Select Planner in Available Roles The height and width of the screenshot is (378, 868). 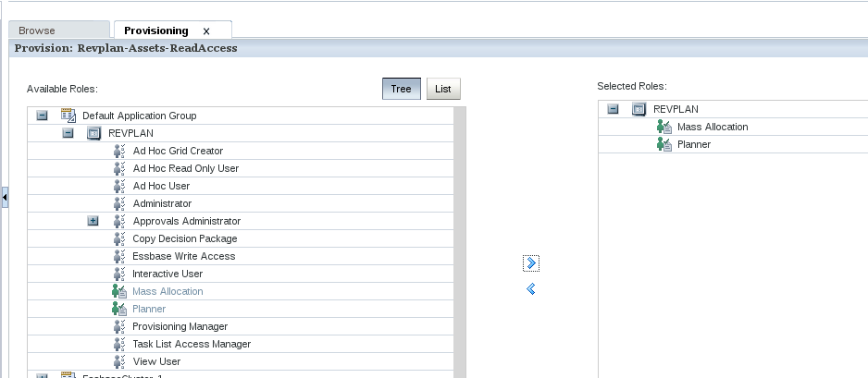[149, 309]
